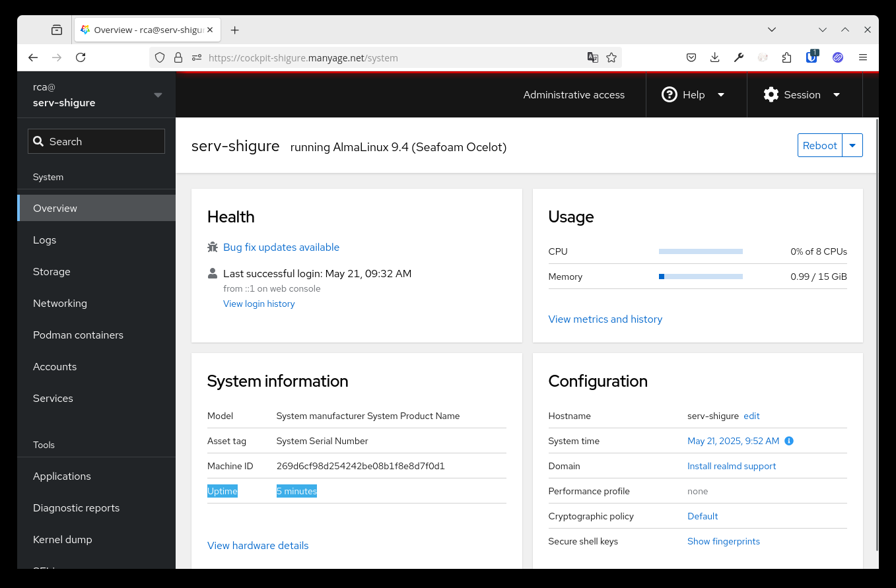
Task: Open Diagnostic reports page
Action: 96,507
